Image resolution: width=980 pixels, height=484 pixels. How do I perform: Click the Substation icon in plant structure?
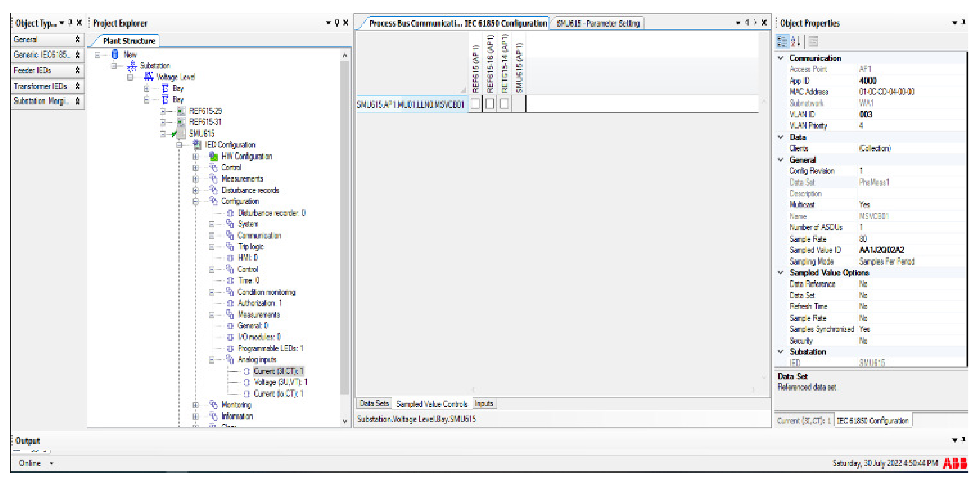132,66
